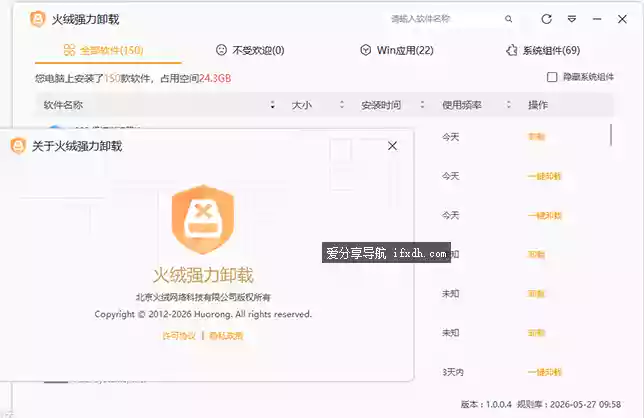Image resolution: width=644 pixels, height=418 pixels.
Task: Click the large shield logo in About dialog
Action: click(203, 219)
